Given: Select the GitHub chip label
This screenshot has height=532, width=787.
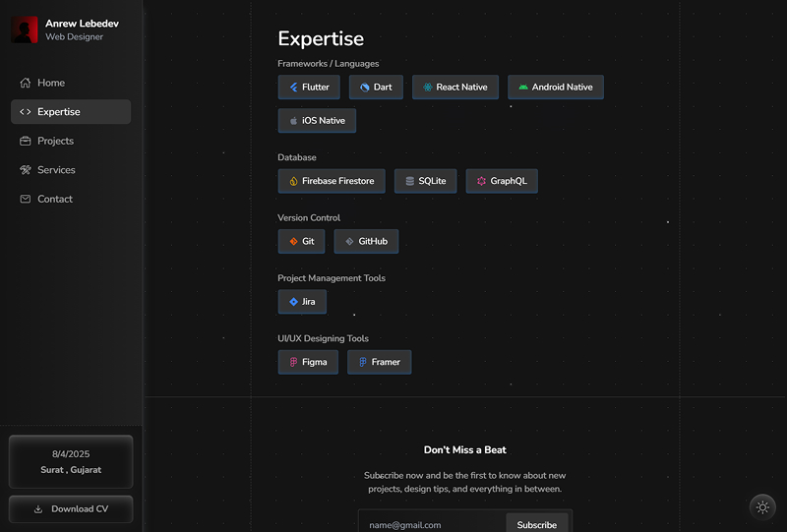Looking at the screenshot, I should pos(373,241).
